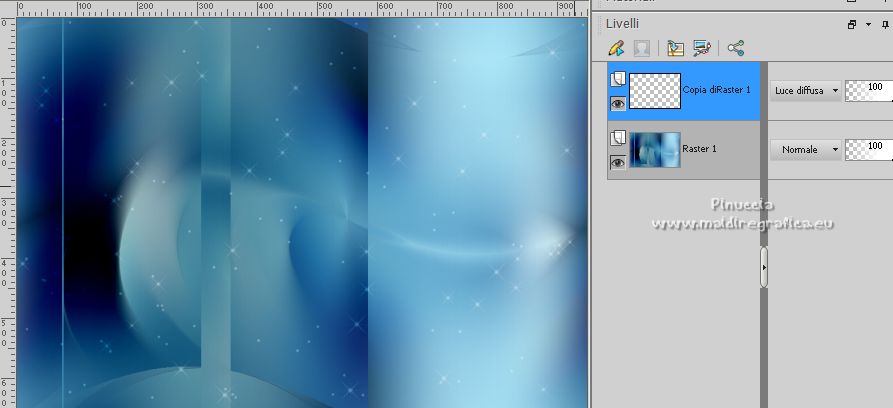This screenshot has height=408, width=893.
Task: Click raster layer type icon of Raster 1
Action: click(x=618, y=138)
